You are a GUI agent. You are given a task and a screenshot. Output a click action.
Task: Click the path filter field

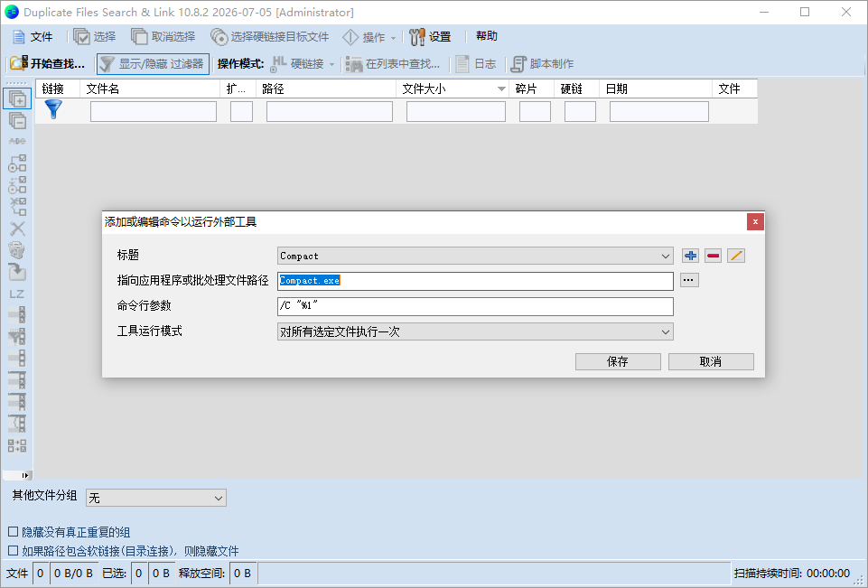(330, 111)
